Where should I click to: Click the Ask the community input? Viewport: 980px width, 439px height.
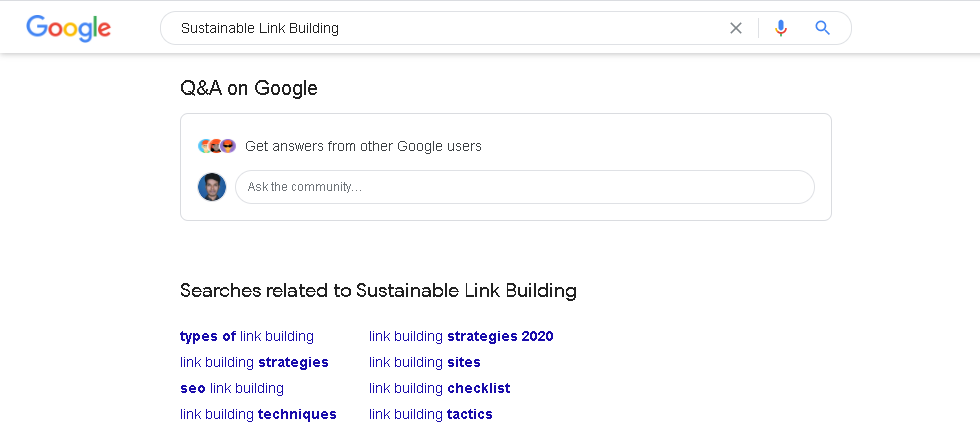pyautogui.click(x=525, y=187)
